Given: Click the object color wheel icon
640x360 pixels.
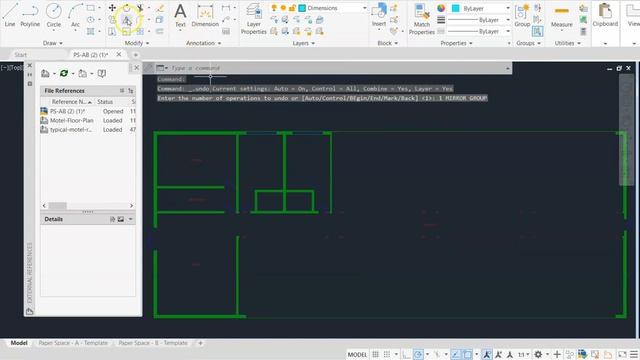Looking at the screenshot, I should (441, 8).
